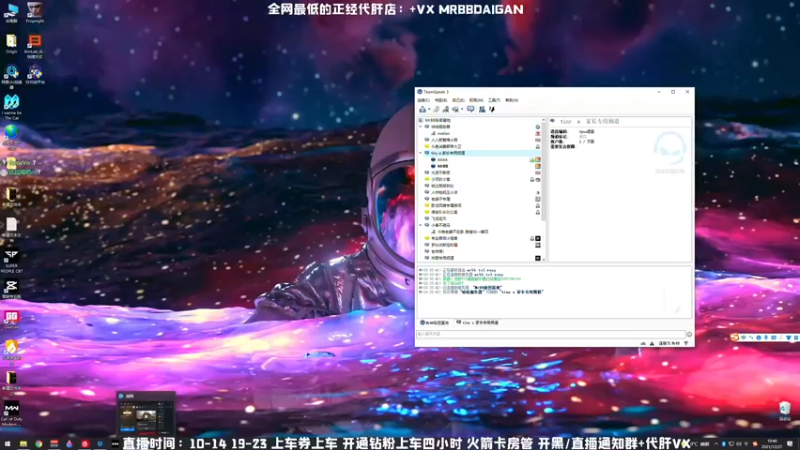Click the warning triangle icon in TeamSpeak status bar
800x450 pixels.
[652, 343]
